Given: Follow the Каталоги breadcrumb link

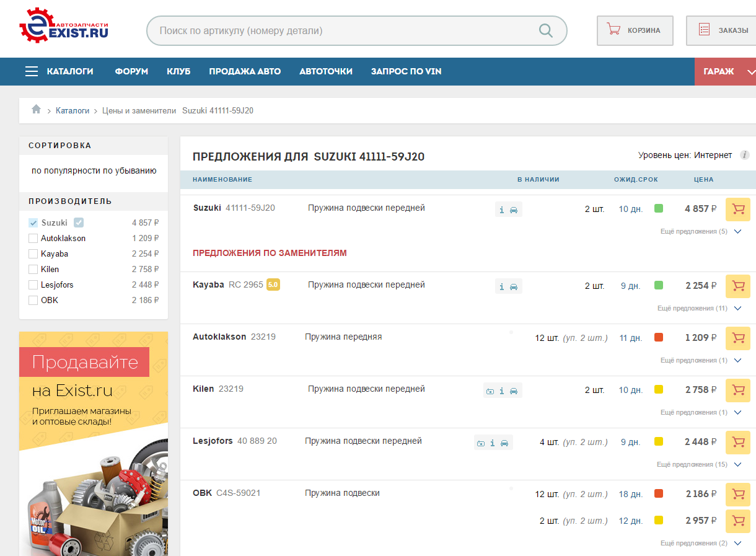Looking at the screenshot, I should (x=73, y=110).
